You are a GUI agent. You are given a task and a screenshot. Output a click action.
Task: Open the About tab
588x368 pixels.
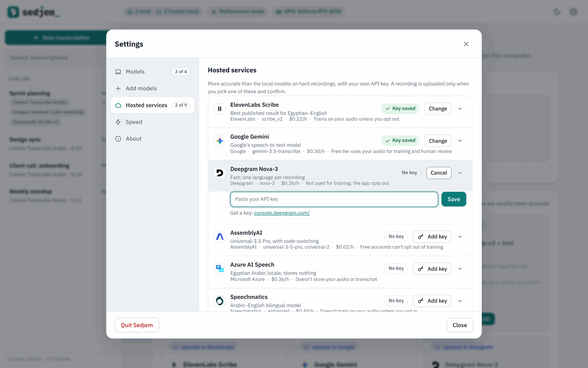[x=152, y=139]
